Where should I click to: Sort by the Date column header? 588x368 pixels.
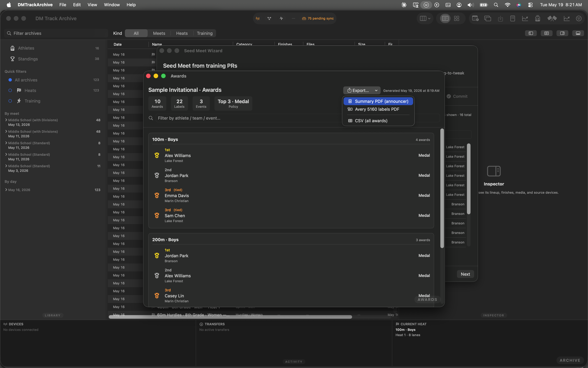[118, 44]
